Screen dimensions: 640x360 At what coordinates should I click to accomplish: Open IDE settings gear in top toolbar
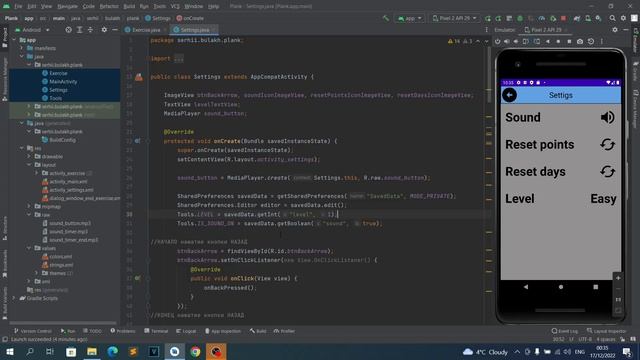[623, 18]
